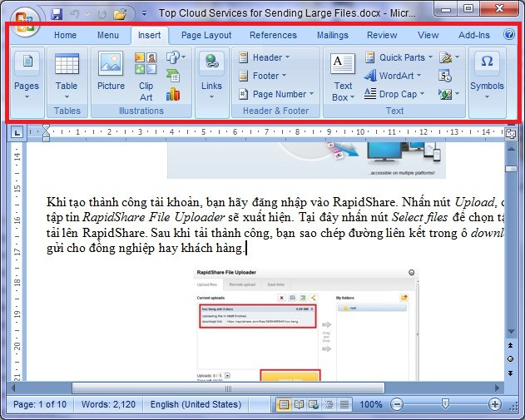
Task: Switch to Print Layout view
Action: tap(285, 404)
